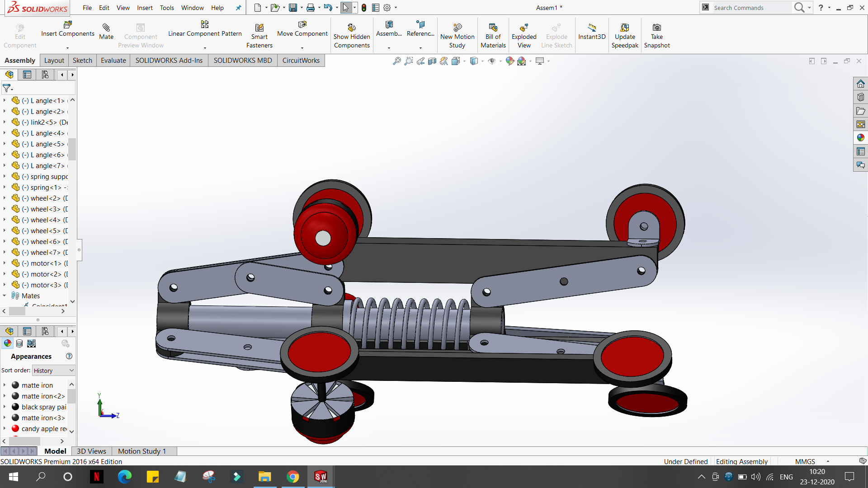
Task: Open File Explorer icon in task pane
Action: click(x=861, y=111)
